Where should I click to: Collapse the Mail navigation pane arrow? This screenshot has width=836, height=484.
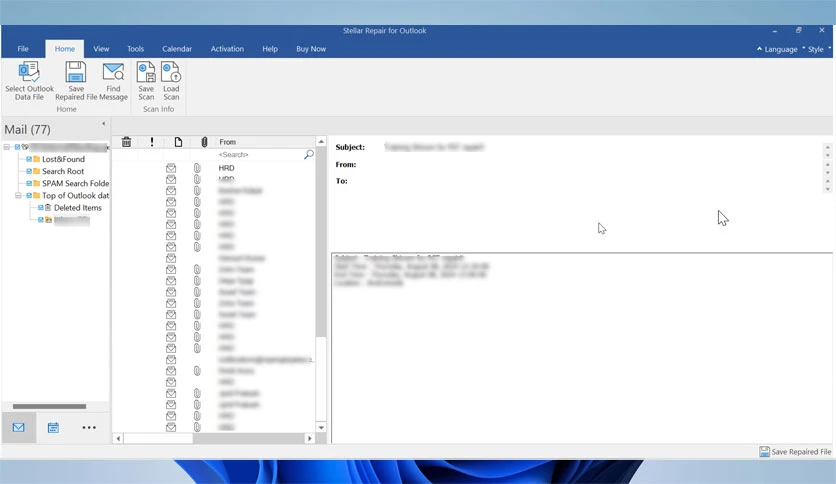point(103,124)
